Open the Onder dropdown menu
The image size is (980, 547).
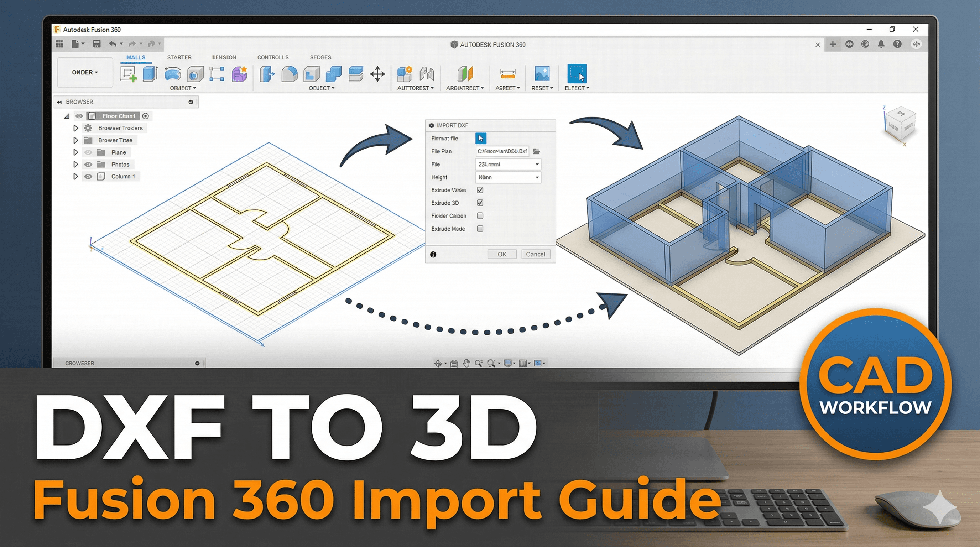click(x=84, y=72)
